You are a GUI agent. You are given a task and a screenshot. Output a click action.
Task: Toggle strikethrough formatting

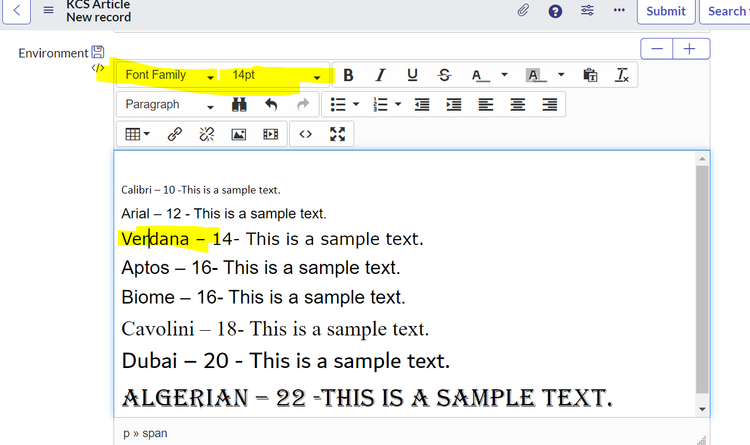444,75
